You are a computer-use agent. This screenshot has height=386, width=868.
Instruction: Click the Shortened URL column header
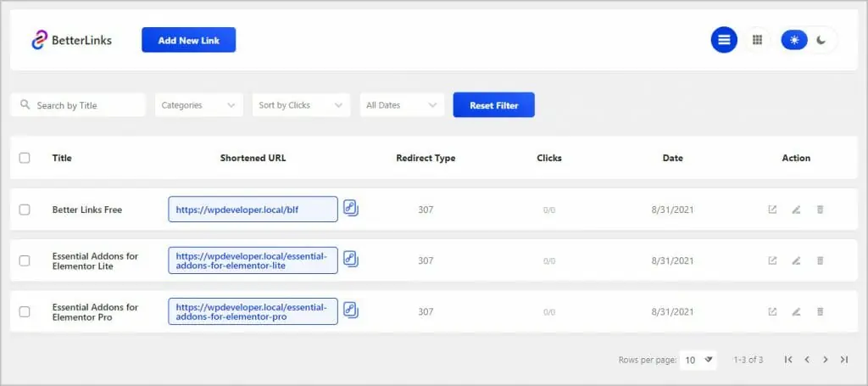click(253, 158)
